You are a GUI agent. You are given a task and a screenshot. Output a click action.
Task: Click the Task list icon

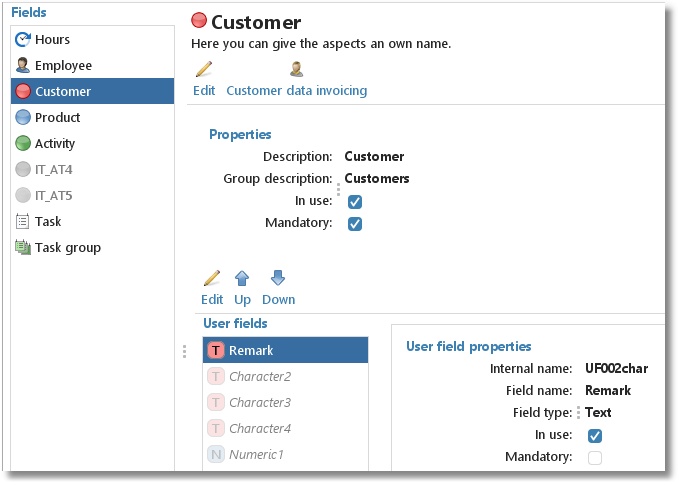tap(23, 221)
